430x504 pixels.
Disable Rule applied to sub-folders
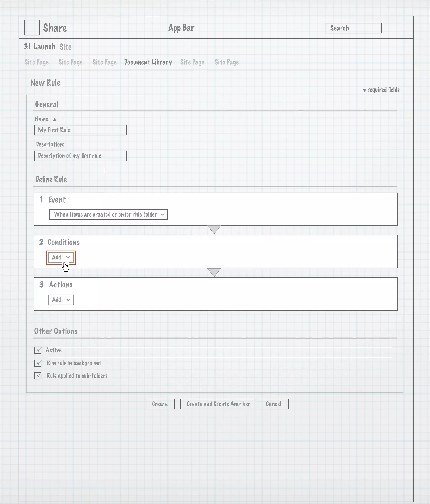point(38,376)
